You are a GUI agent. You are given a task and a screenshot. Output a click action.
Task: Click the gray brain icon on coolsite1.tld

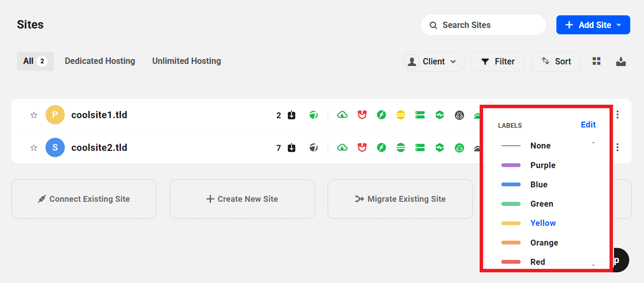point(459,115)
